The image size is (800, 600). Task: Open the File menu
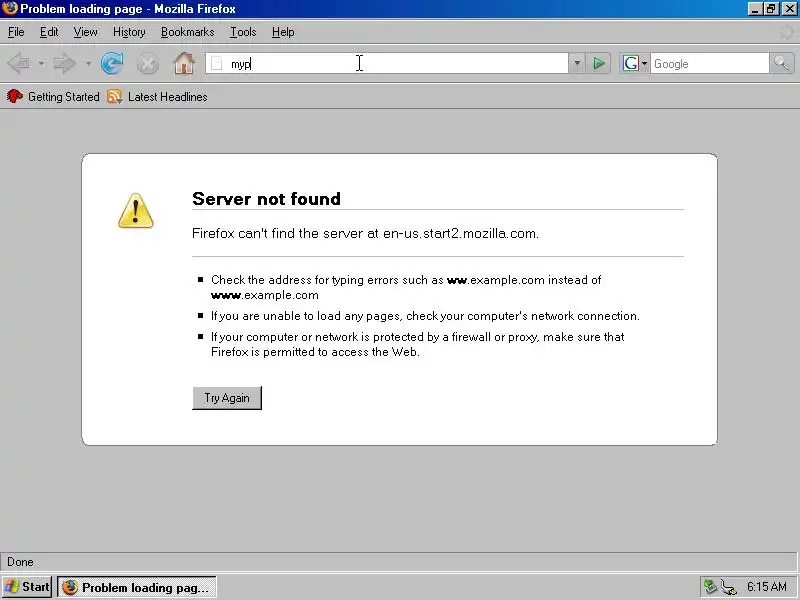point(16,32)
